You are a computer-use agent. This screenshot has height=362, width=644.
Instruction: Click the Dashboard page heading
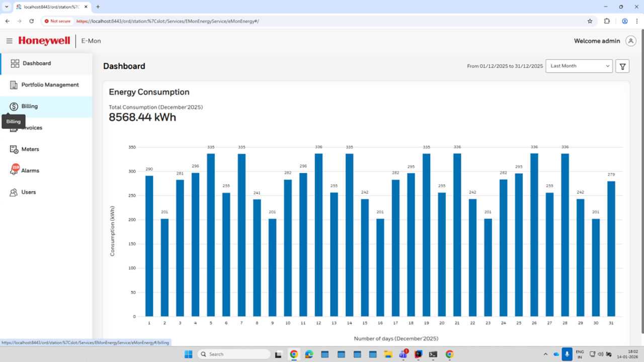pos(124,66)
